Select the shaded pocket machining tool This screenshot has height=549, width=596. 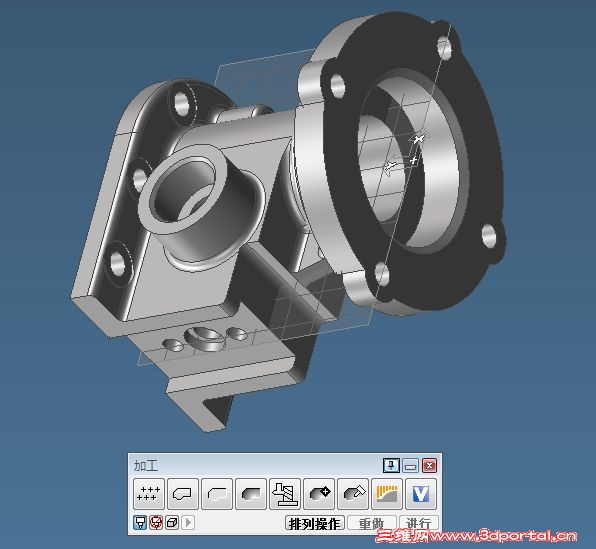coord(250,494)
